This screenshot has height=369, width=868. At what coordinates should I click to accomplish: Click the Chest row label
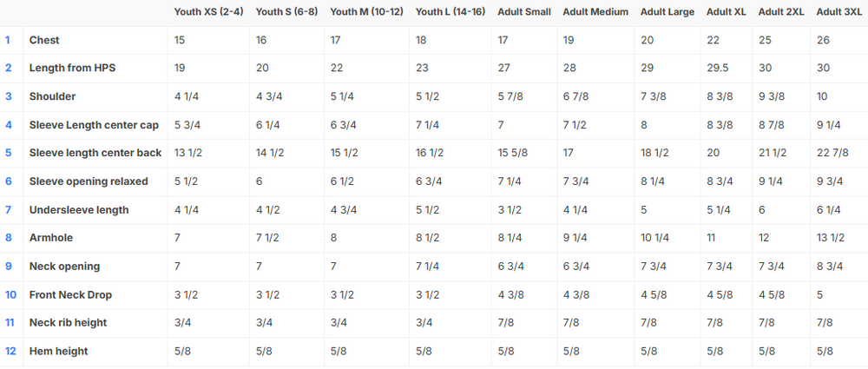click(44, 41)
